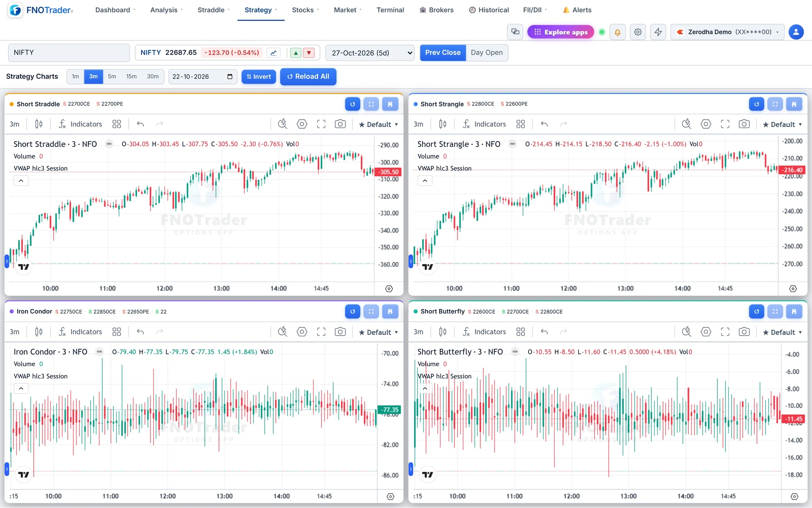Open Indicators in Short Strangle chart

tap(484, 124)
